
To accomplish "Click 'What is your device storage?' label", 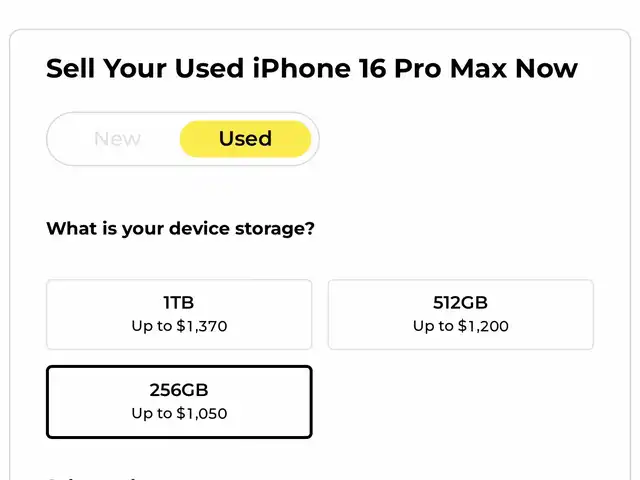I will click(180, 228).
